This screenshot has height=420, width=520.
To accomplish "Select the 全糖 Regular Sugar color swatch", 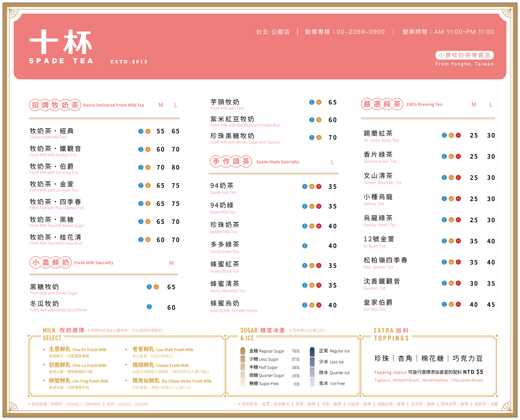I will point(243,351).
